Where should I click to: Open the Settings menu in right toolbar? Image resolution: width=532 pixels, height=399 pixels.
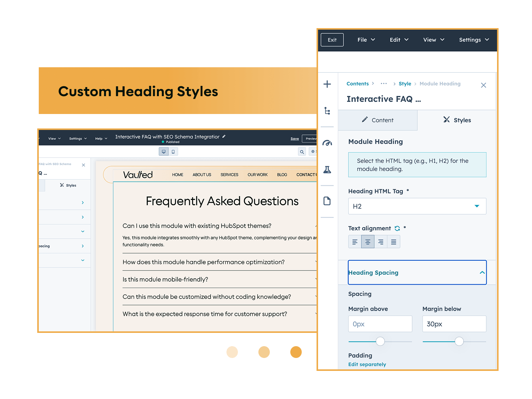474,40
